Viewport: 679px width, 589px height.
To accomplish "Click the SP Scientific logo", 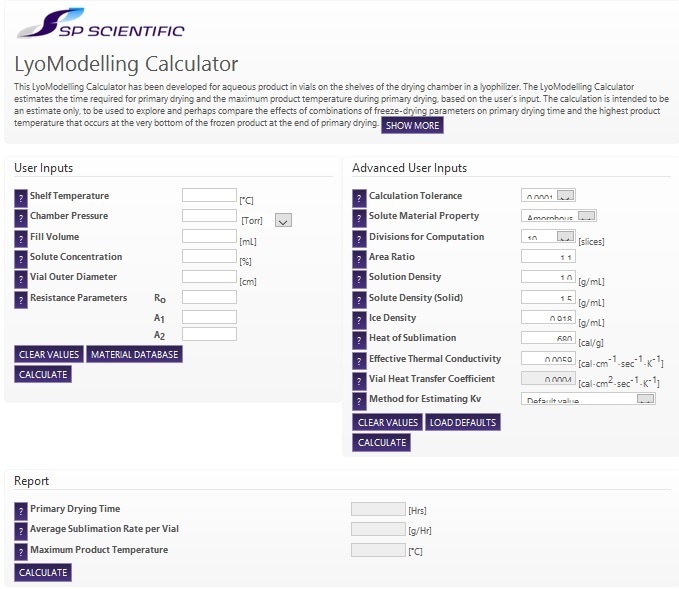I will (x=100, y=28).
